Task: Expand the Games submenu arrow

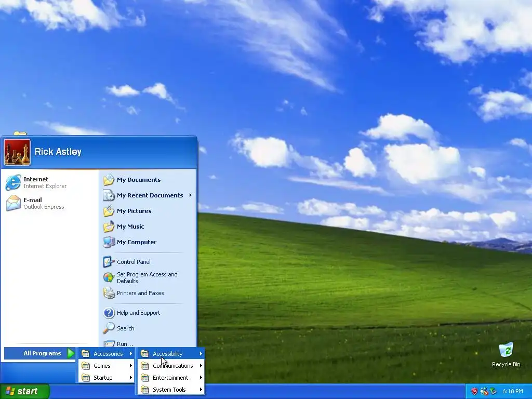Action: pyautogui.click(x=130, y=366)
